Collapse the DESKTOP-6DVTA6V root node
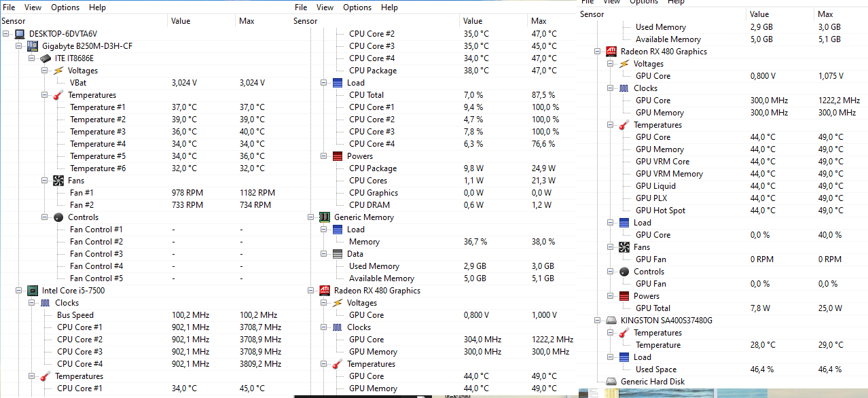Viewport: 868px width, 398px height. pos(6,34)
